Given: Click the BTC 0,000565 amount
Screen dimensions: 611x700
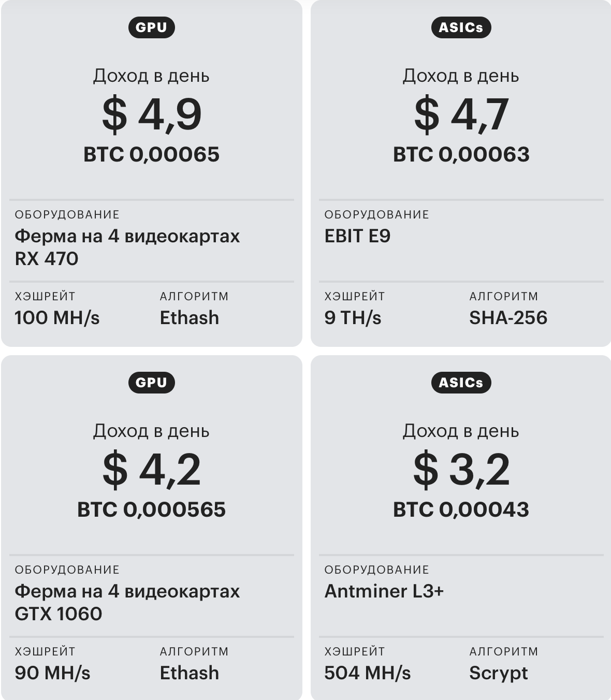Looking at the screenshot, I should point(151,509).
